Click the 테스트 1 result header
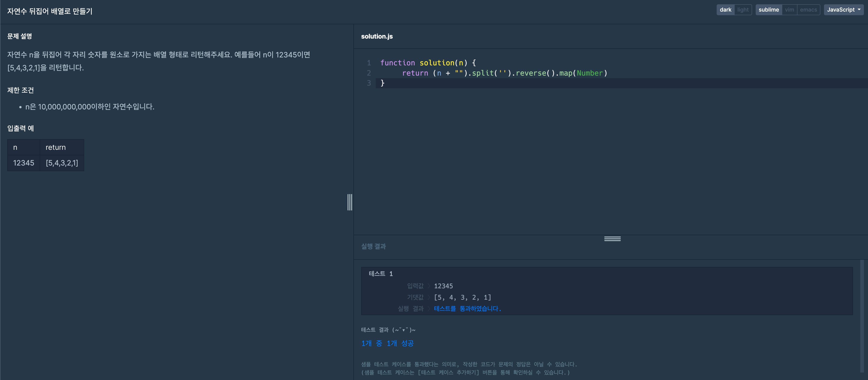The height and width of the screenshot is (380, 868). click(x=381, y=274)
